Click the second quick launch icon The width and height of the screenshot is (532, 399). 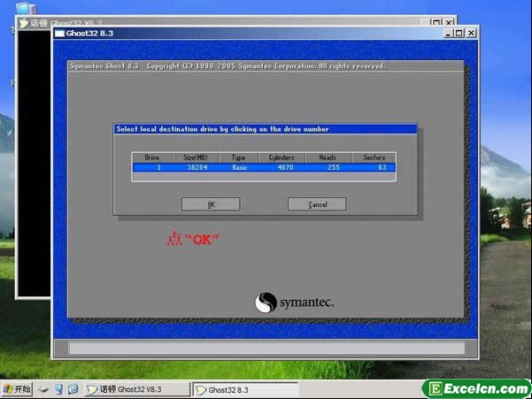(x=59, y=389)
